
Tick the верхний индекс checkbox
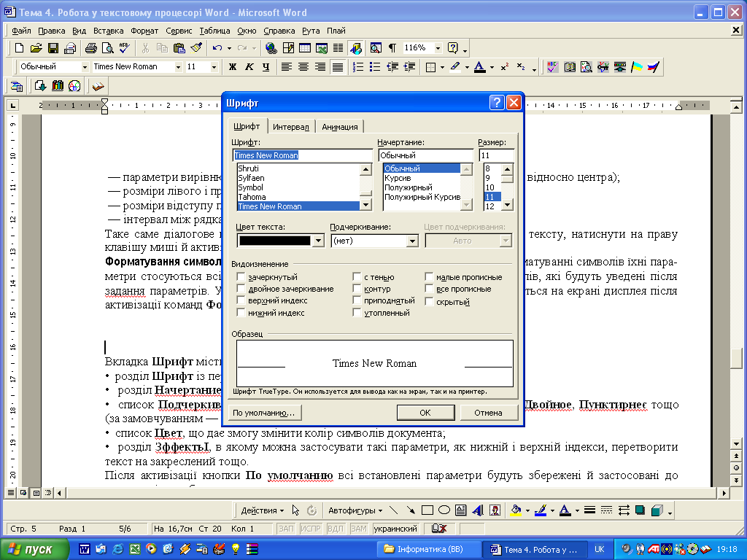click(241, 300)
